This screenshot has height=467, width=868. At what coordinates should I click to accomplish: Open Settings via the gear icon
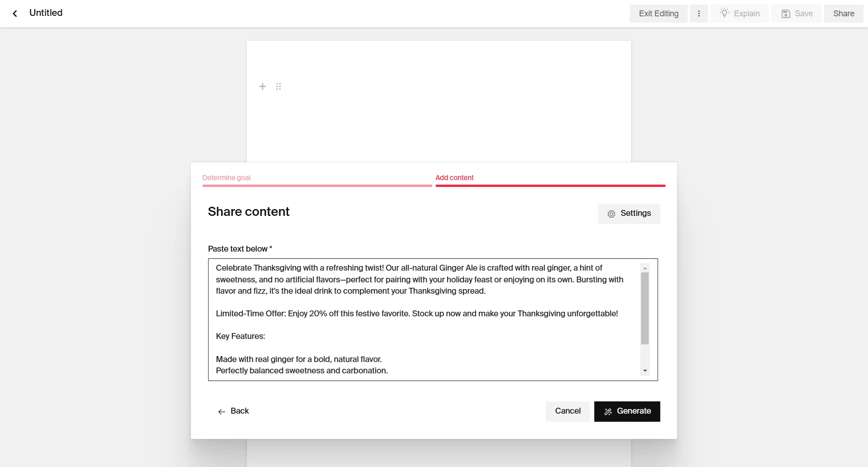click(x=612, y=214)
